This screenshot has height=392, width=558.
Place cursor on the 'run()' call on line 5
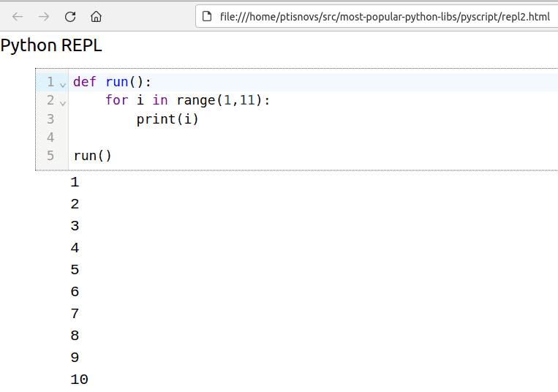tap(93, 156)
